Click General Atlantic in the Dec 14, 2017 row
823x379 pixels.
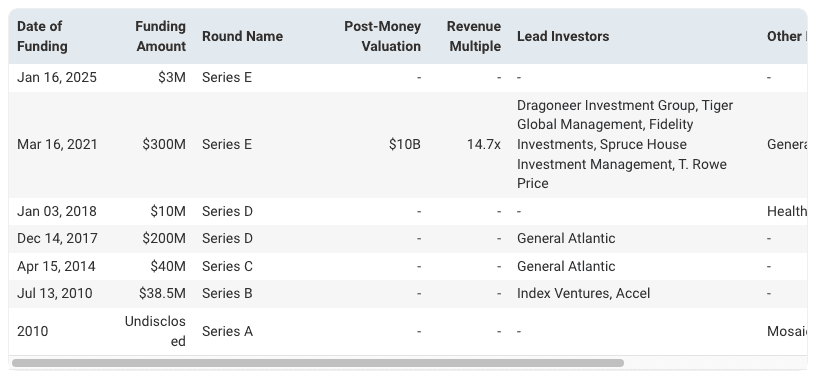coord(566,239)
